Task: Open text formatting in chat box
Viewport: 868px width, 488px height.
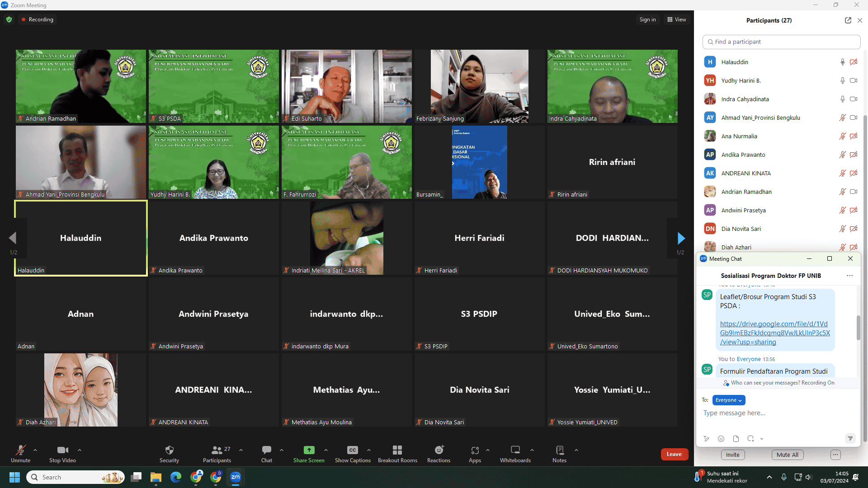Action: [707, 439]
